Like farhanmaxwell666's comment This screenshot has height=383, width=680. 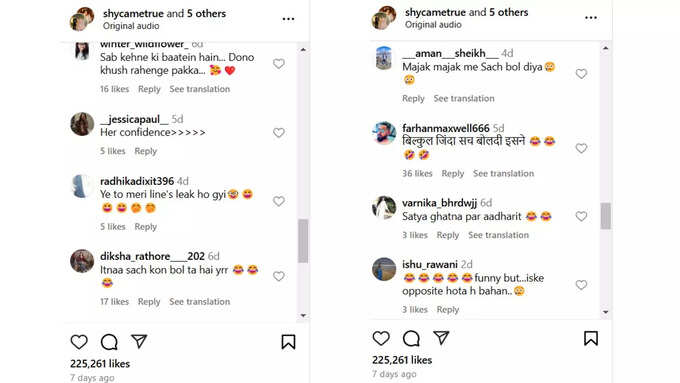pos(581,148)
